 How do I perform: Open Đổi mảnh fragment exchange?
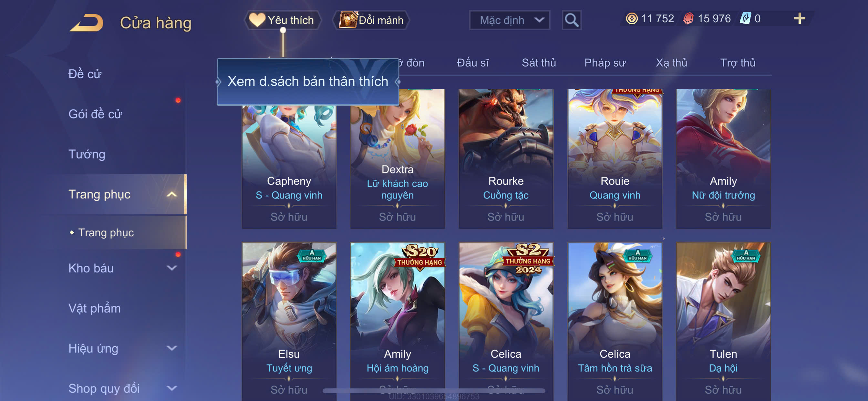tap(371, 20)
